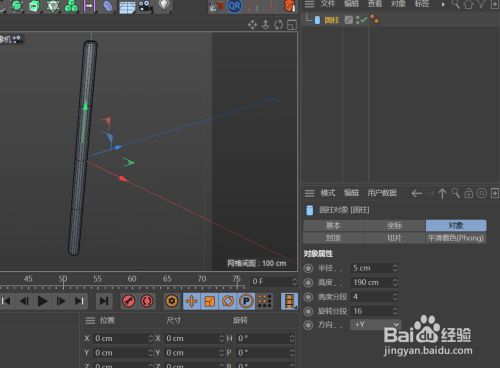The image size is (500, 368).
Task: Toggle the autokeying button
Action: coord(147,301)
